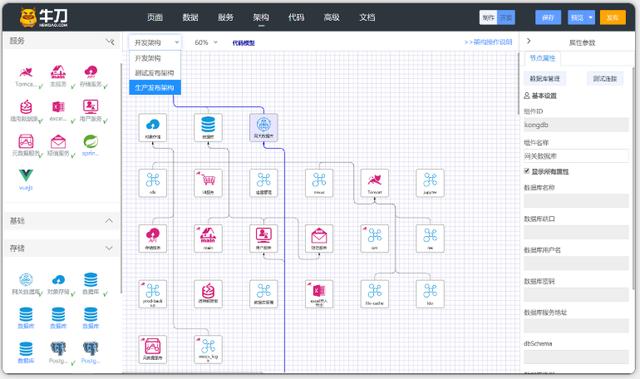
Task: Click the 数据库管理 button
Action: (545, 78)
